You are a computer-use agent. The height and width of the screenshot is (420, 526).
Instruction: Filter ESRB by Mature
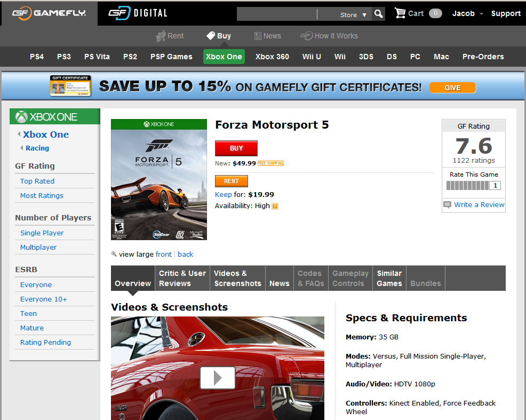[x=32, y=328]
